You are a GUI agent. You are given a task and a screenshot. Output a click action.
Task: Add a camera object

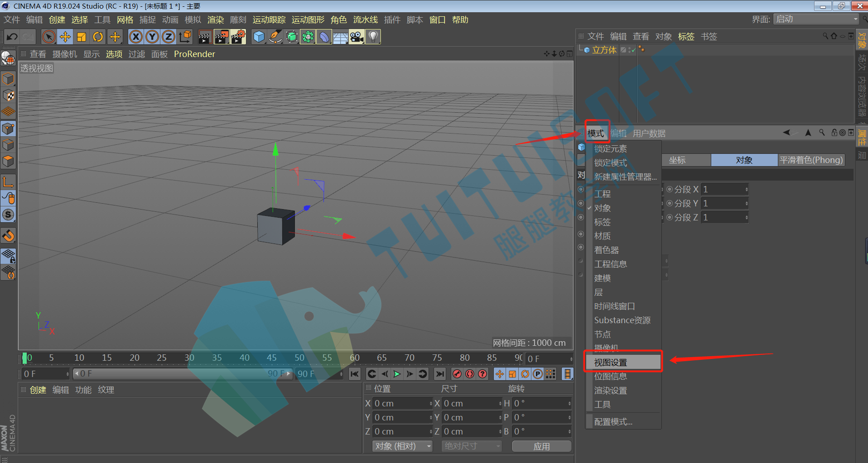click(x=357, y=37)
